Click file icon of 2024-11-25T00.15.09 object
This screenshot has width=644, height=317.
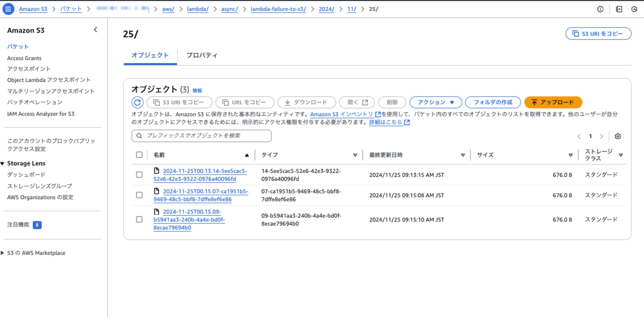[156, 212]
